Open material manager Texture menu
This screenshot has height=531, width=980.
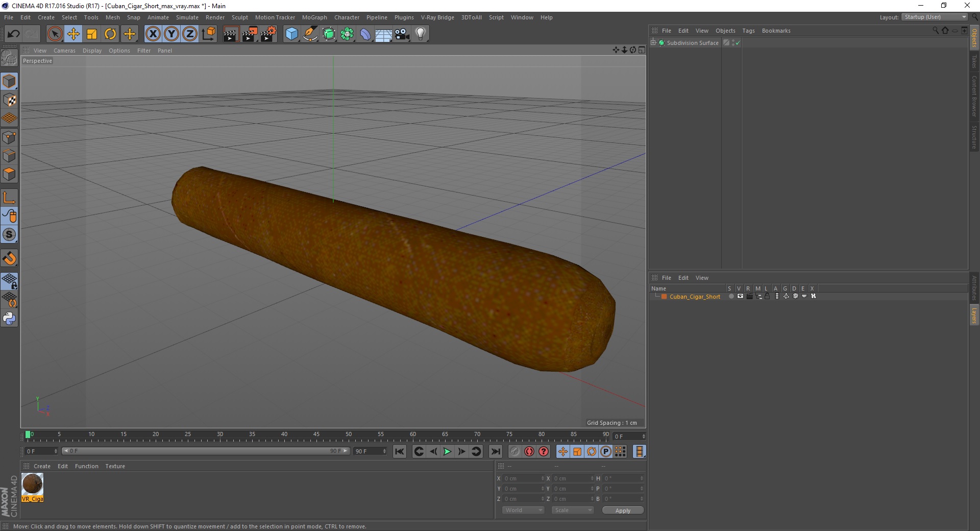pyautogui.click(x=115, y=466)
